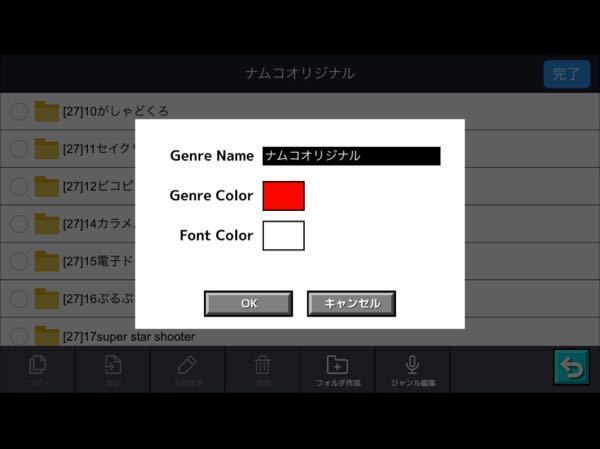Click the キャンセル button

pyautogui.click(x=351, y=303)
